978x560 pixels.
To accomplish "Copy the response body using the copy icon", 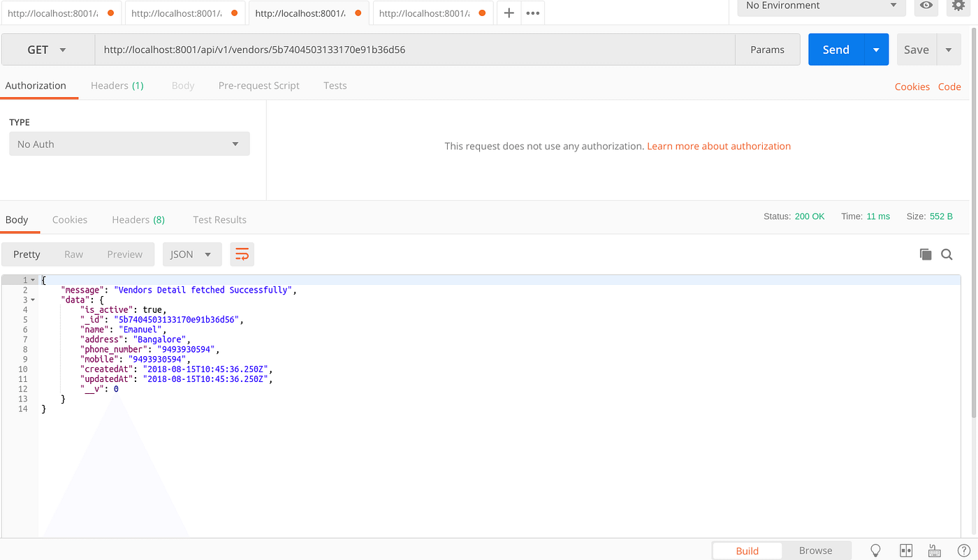I will (926, 254).
